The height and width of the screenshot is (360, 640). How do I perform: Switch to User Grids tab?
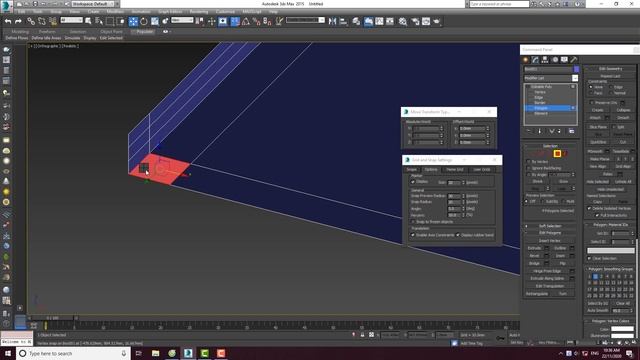click(x=482, y=169)
